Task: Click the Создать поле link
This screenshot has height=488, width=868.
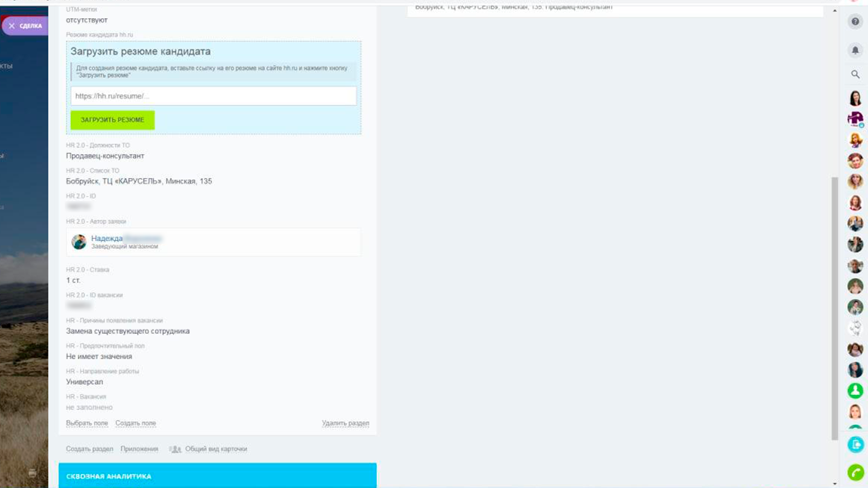Action: 136,423
